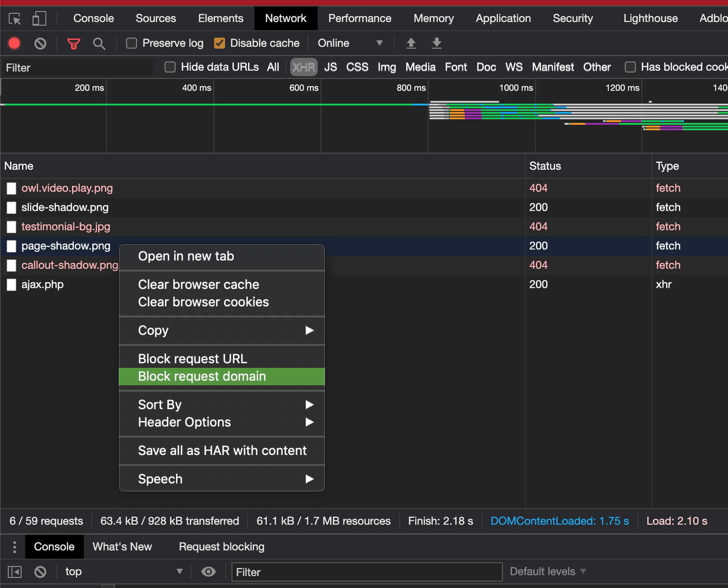Switch to the Console panel tab

tap(94, 18)
